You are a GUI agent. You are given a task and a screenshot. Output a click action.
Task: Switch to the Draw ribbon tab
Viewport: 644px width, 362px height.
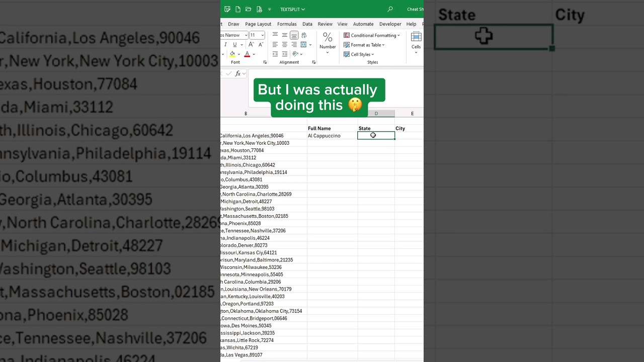coord(233,24)
